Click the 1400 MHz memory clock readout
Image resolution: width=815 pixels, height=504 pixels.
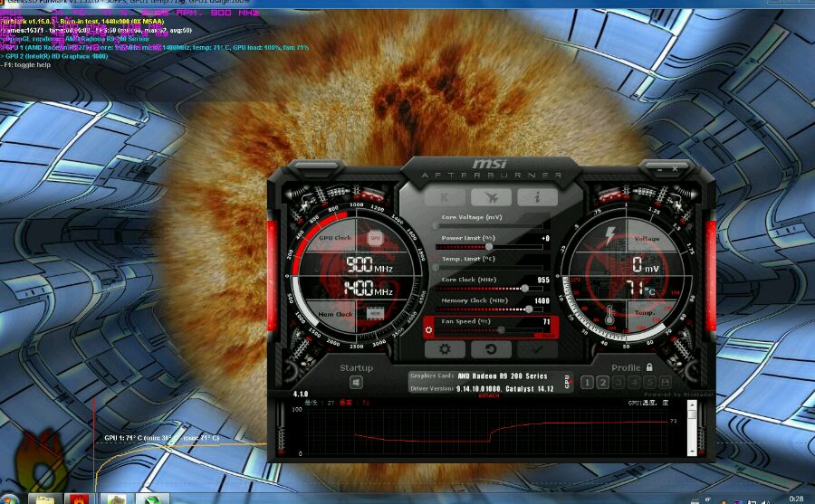(x=368, y=289)
